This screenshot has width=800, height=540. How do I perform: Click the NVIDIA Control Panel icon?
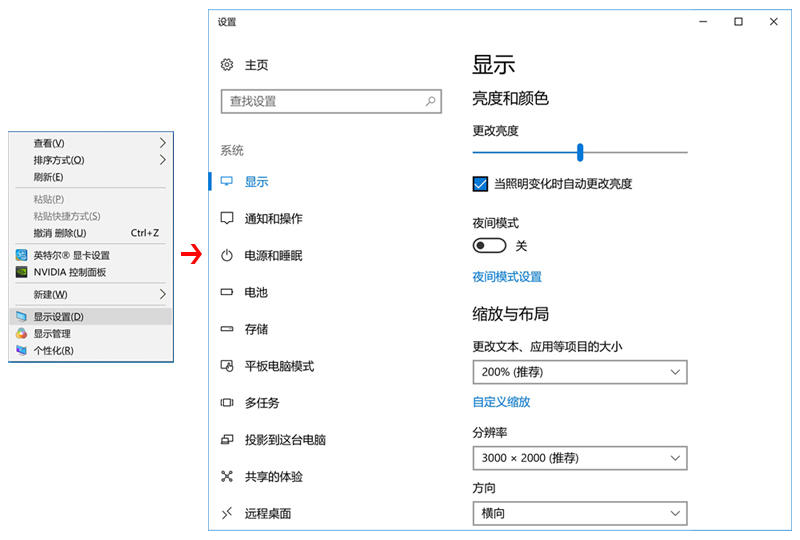coord(22,272)
